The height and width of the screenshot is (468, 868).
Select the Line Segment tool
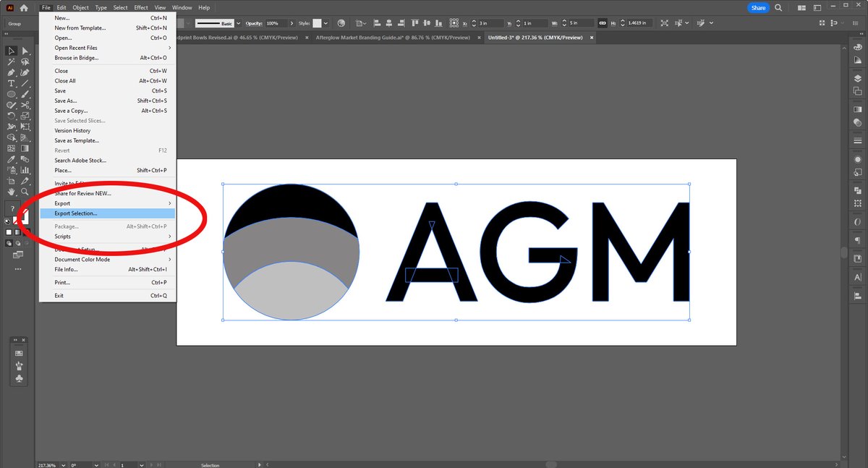pos(25,83)
